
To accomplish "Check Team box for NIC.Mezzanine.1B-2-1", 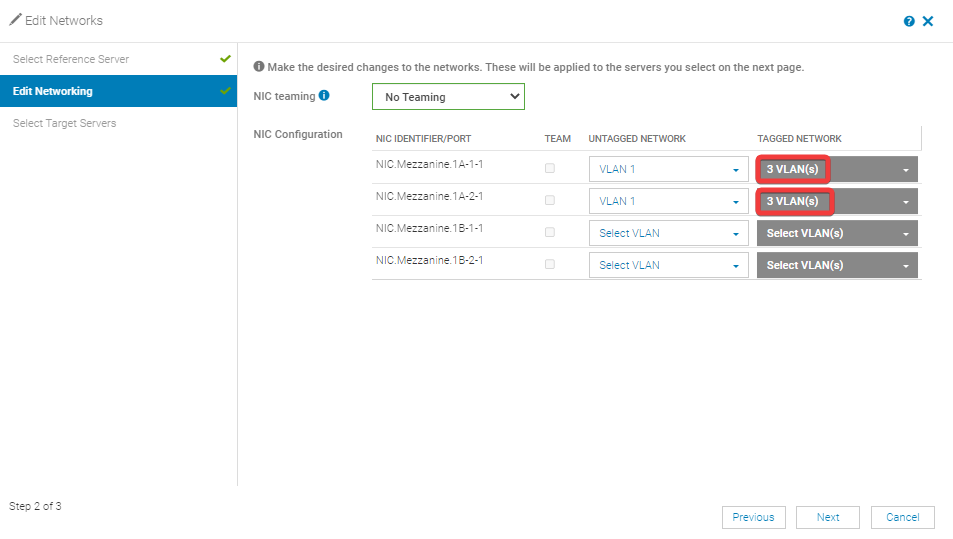I will pos(550,265).
